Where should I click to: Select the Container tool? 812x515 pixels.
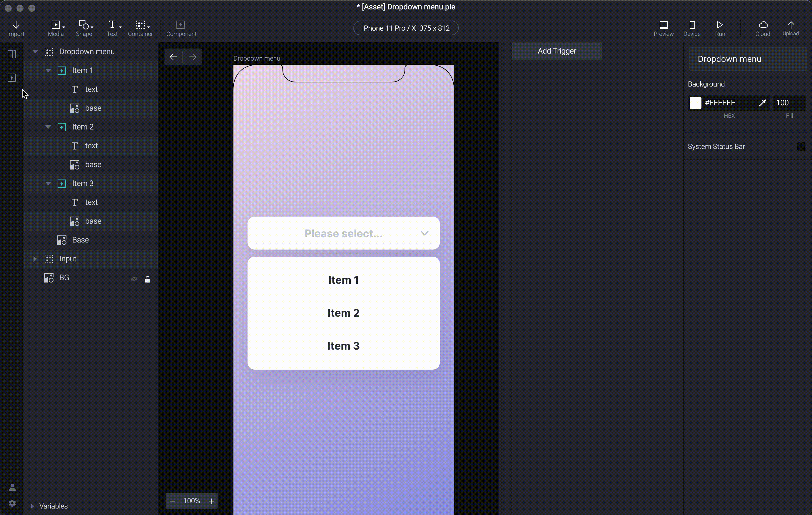pyautogui.click(x=140, y=28)
